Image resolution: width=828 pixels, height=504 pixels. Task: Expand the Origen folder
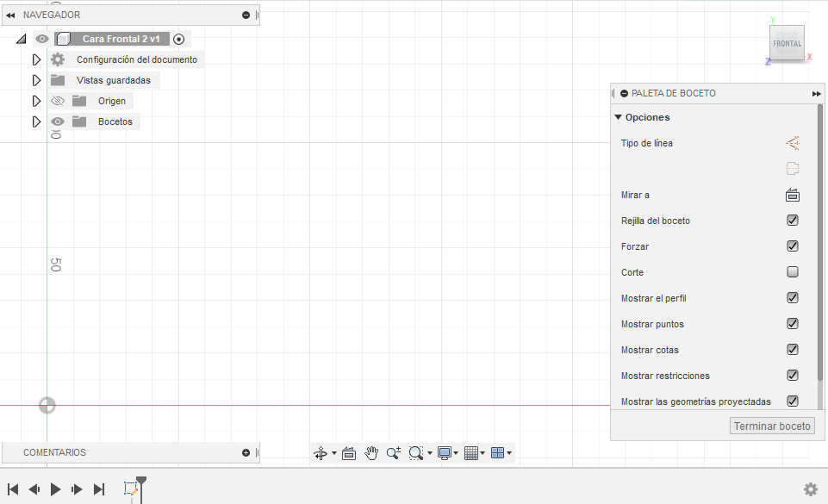click(36, 101)
